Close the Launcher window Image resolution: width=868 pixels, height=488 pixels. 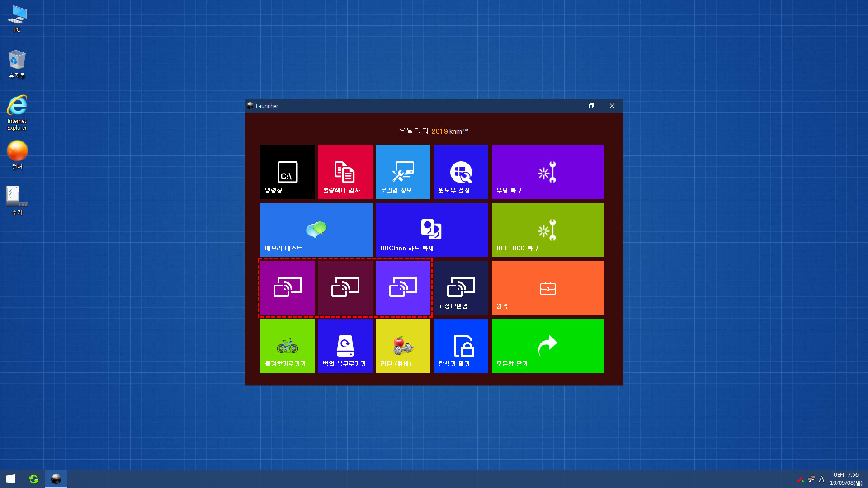[x=612, y=106]
